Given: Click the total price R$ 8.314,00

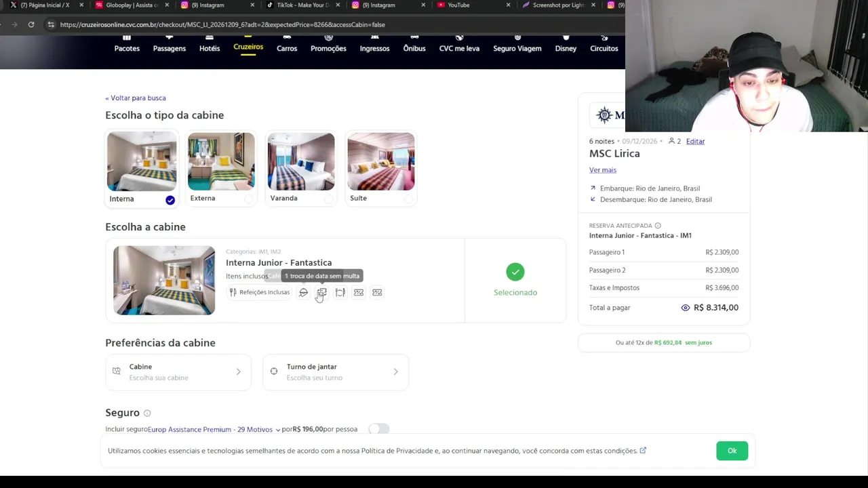Looking at the screenshot, I should coord(716,308).
